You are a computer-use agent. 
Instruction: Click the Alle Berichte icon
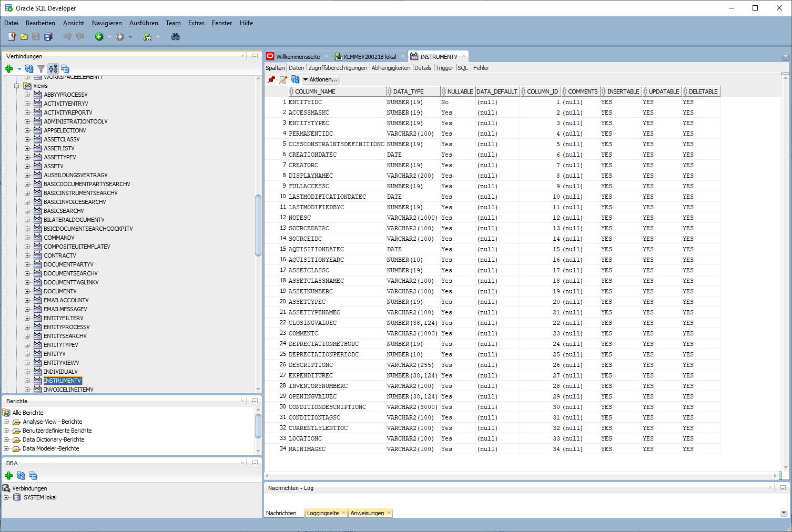click(7, 413)
